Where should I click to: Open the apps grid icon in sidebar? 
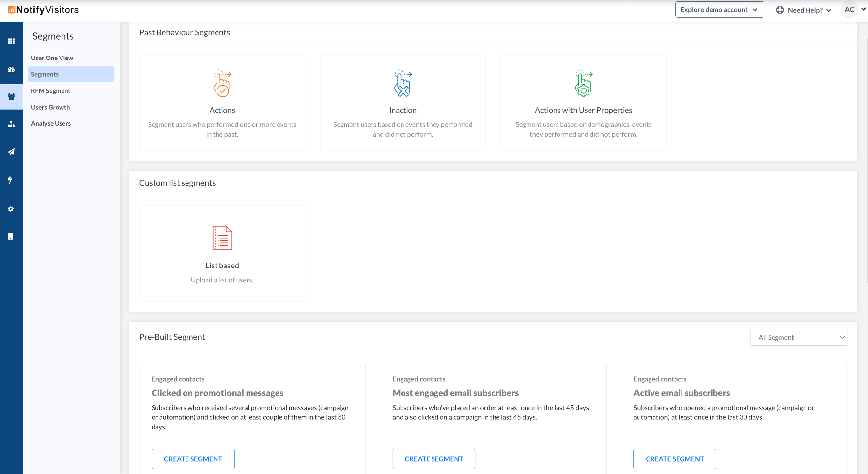[11, 41]
